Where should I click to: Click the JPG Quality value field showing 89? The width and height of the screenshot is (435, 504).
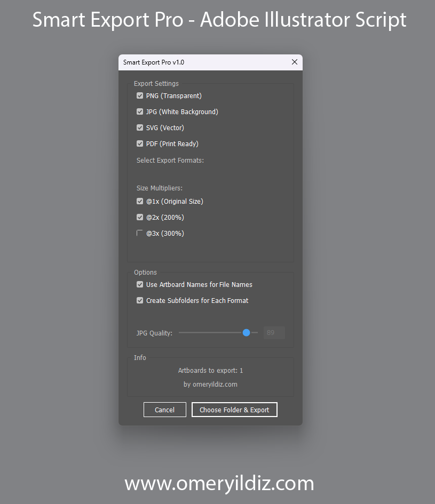274,333
